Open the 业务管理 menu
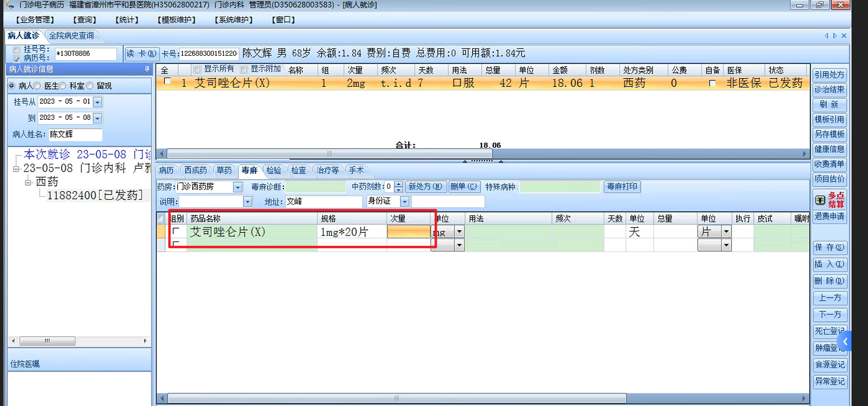868x406 pixels. 35,20
